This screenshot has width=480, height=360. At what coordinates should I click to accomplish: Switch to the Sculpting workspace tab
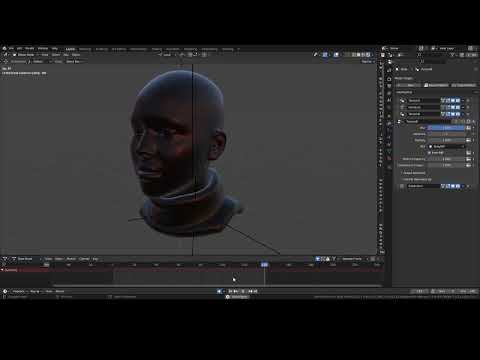click(x=102, y=49)
